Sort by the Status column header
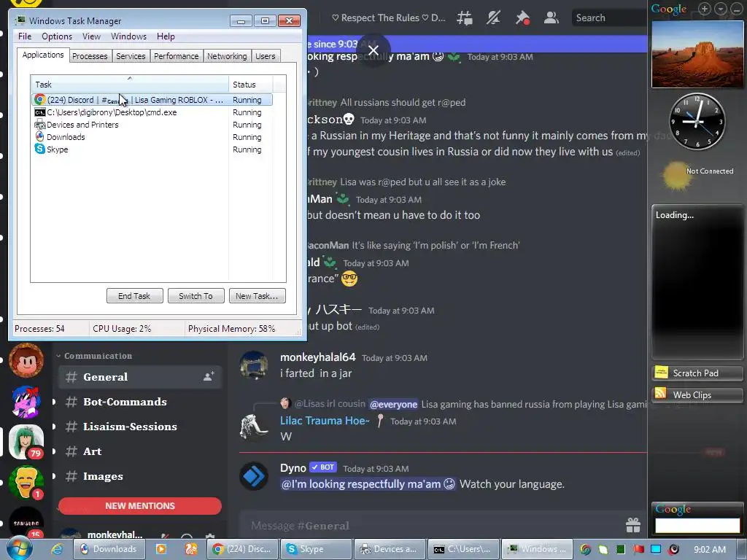Screen dimensions: 747x560 pos(251,85)
